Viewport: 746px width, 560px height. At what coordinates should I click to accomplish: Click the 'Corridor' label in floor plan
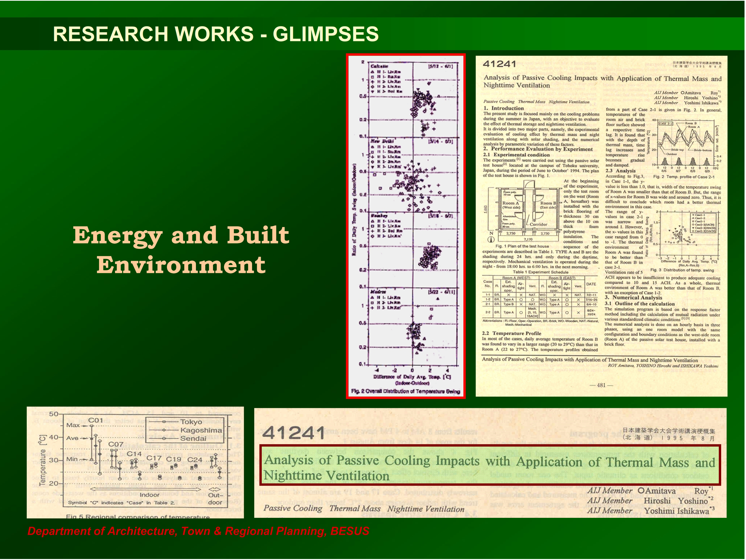(538, 224)
